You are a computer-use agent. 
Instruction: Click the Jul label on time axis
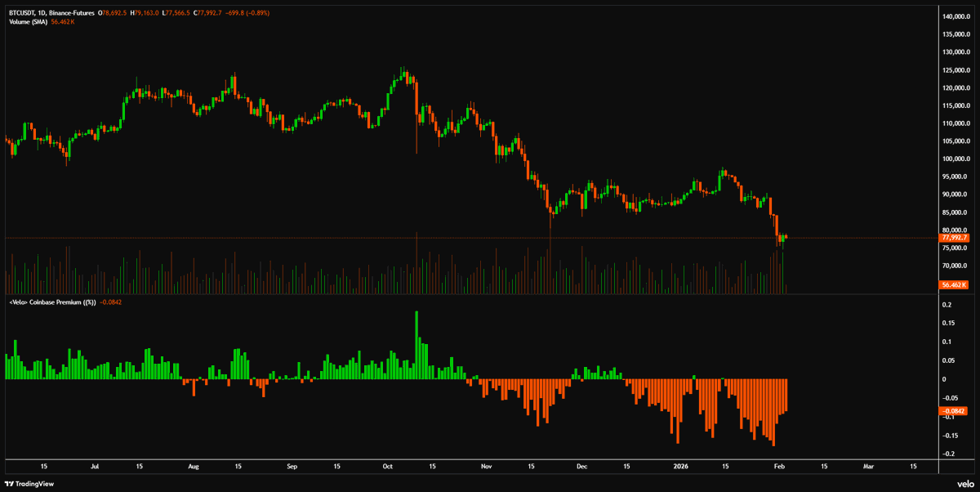pos(95,466)
